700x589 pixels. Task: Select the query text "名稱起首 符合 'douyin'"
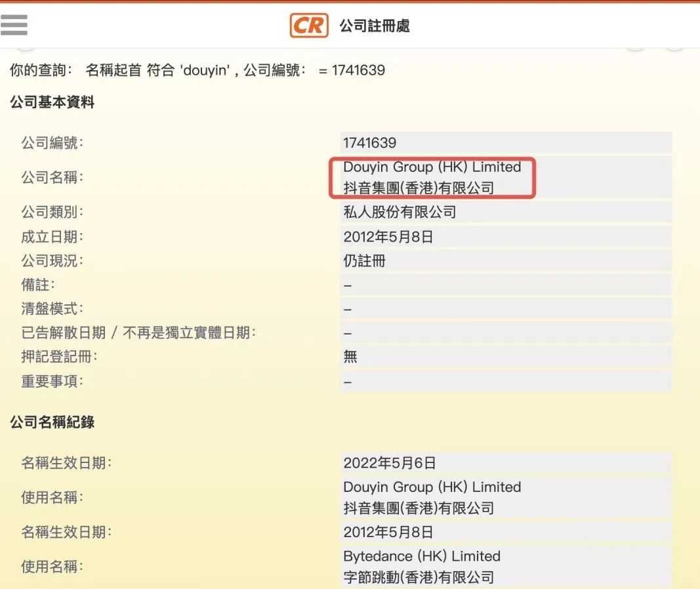[x=157, y=70]
